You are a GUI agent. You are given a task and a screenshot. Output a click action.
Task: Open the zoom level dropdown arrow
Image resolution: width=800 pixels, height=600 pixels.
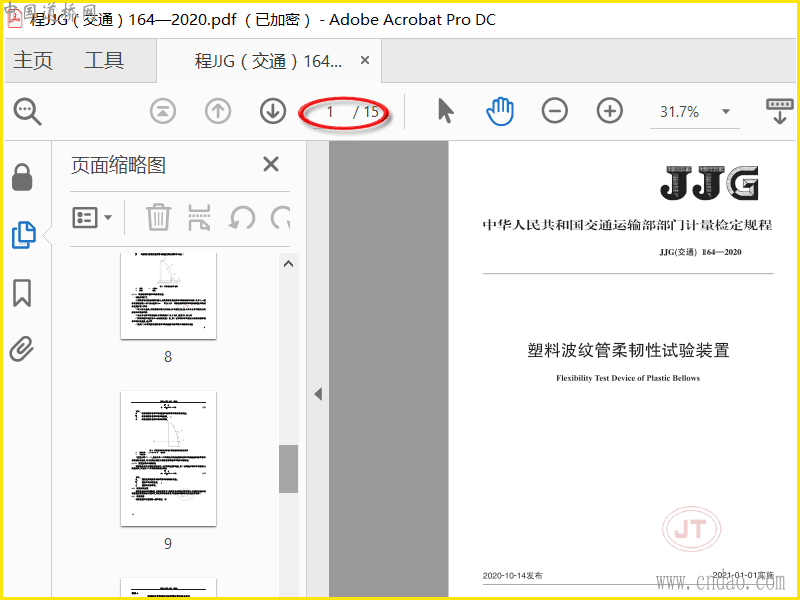point(726,111)
